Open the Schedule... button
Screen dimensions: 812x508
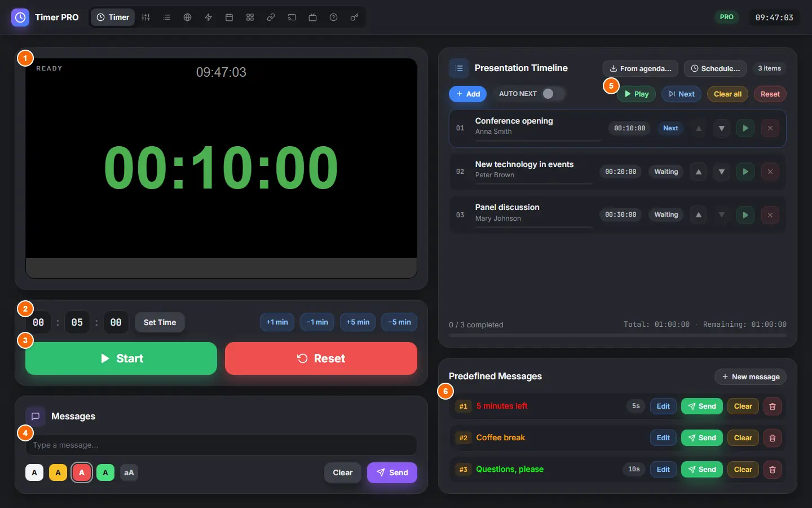point(716,68)
